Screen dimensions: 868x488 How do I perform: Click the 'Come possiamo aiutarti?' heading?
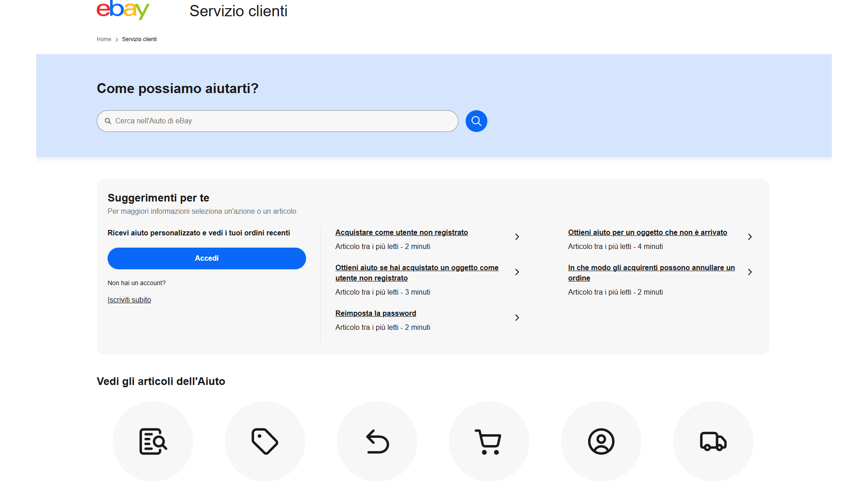click(178, 89)
